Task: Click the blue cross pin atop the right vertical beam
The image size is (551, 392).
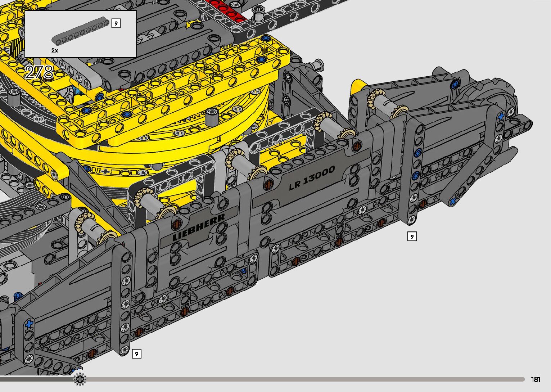Action: coord(501,117)
